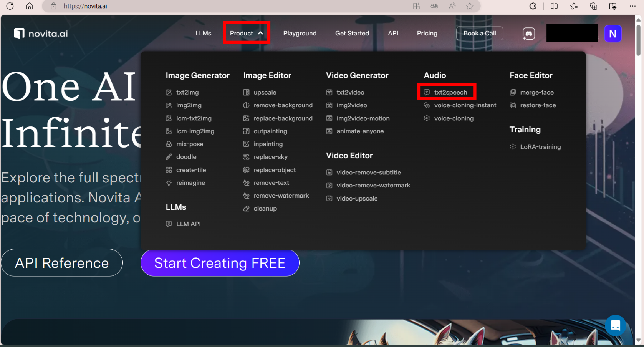The image size is (644, 347).
Task: Open browser extensions puzzle icon
Action: 533,6
